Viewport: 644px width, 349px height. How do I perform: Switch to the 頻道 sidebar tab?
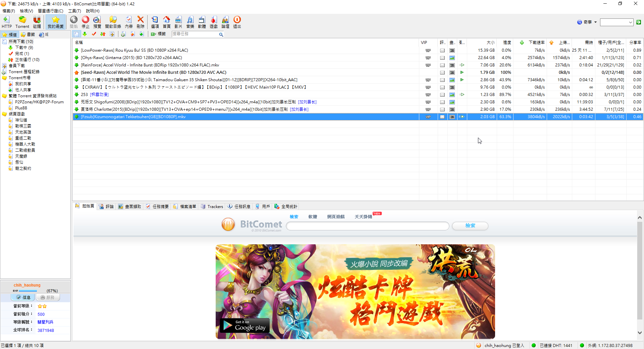[x=9, y=35]
